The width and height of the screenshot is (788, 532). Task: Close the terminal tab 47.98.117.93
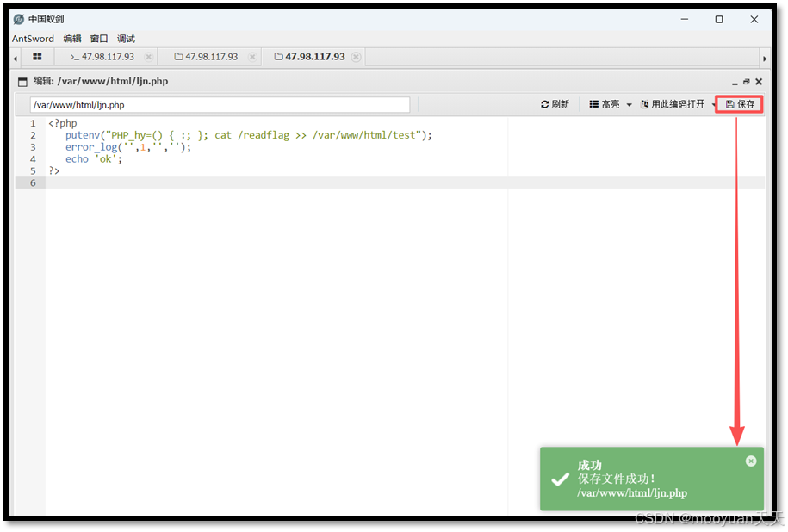(x=149, y=57)
